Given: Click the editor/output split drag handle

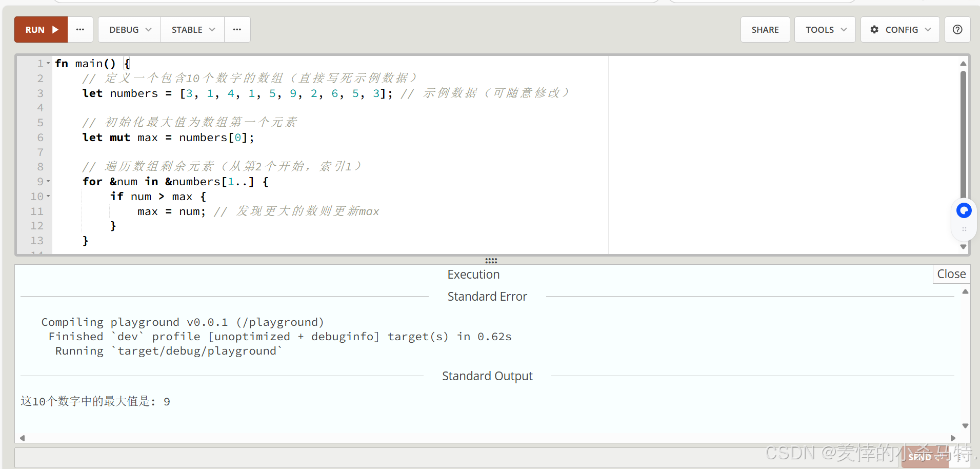Looking at the screenshot, I should 491,261.
